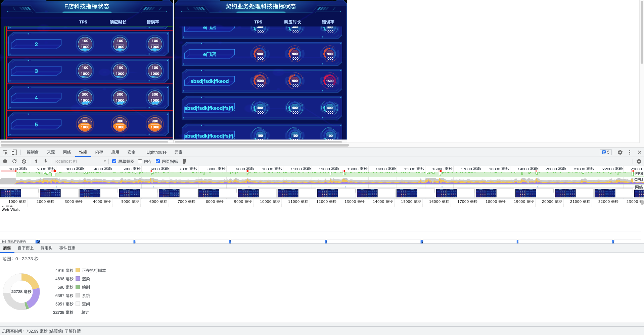Click the yellow 正在执行脚本 legend swatch
This screenshot has width=644, height=335.
coord(78,270)
